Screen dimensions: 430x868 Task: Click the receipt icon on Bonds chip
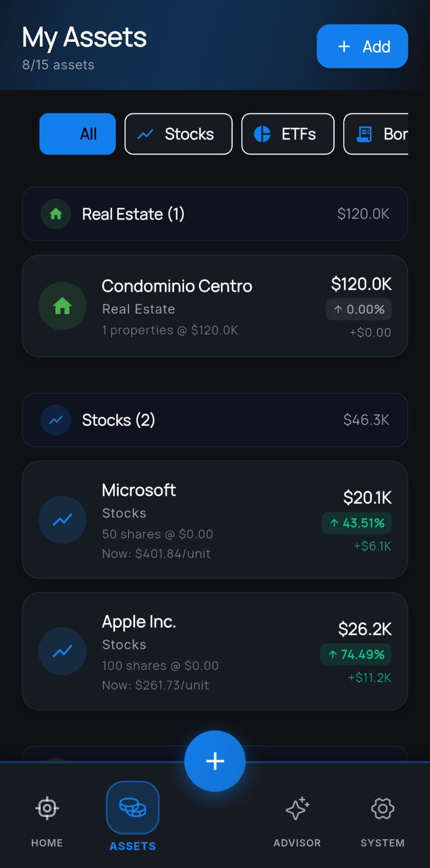[x=364, y=134]
